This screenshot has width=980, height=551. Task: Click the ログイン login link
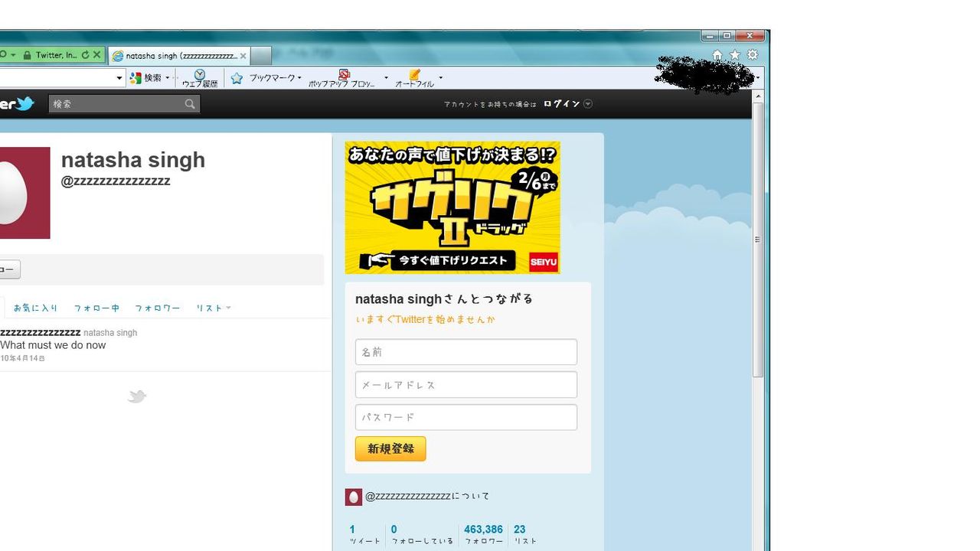562,104
